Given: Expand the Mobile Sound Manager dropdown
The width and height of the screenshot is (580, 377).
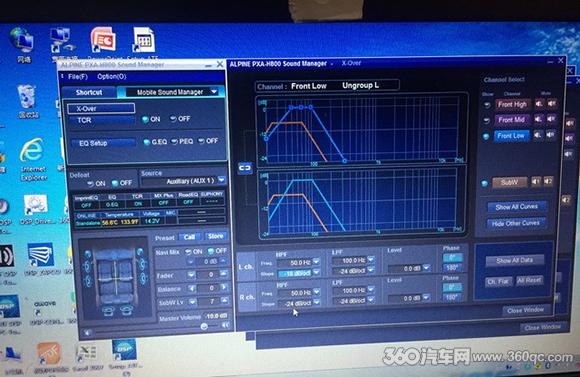Looking at the screenshot, I should point(214,92).
